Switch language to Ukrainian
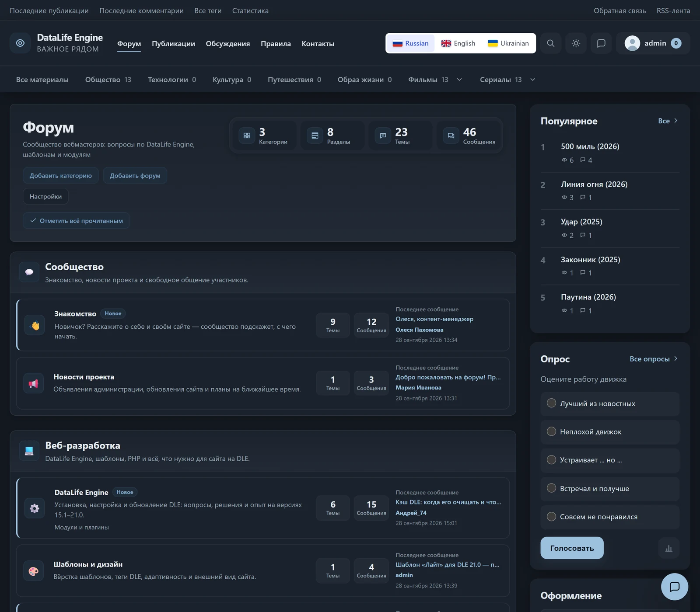Viewport: 700px width, 612px height. click(508, 43)
